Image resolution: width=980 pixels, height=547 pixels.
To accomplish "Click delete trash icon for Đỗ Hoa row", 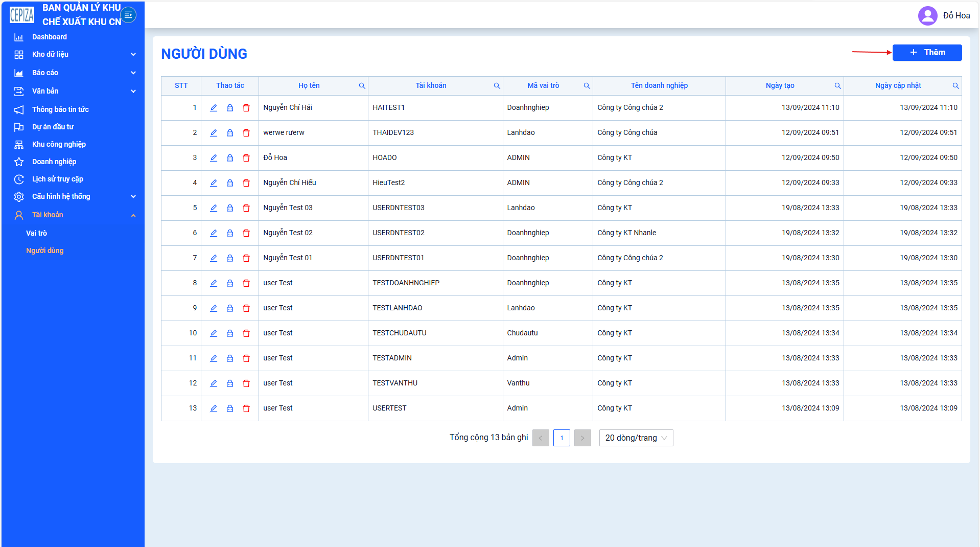I will (x=246, y=158).
